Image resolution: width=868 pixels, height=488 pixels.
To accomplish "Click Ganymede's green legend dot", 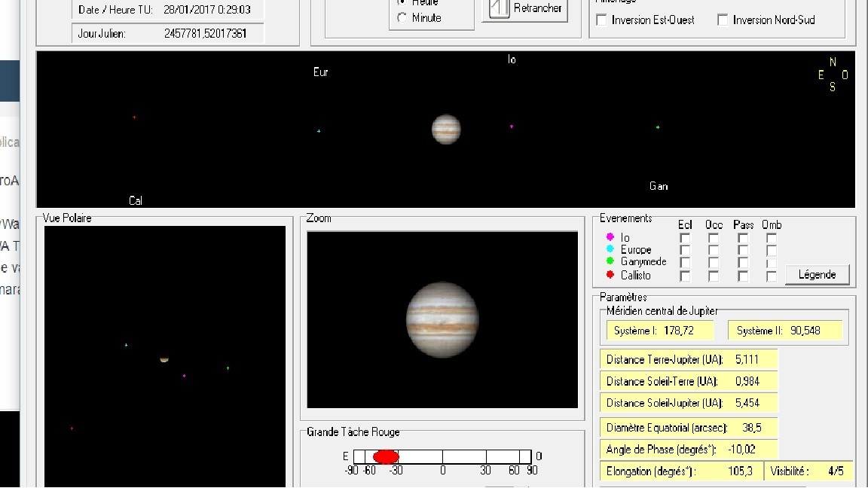I will [x=610, y=261].
